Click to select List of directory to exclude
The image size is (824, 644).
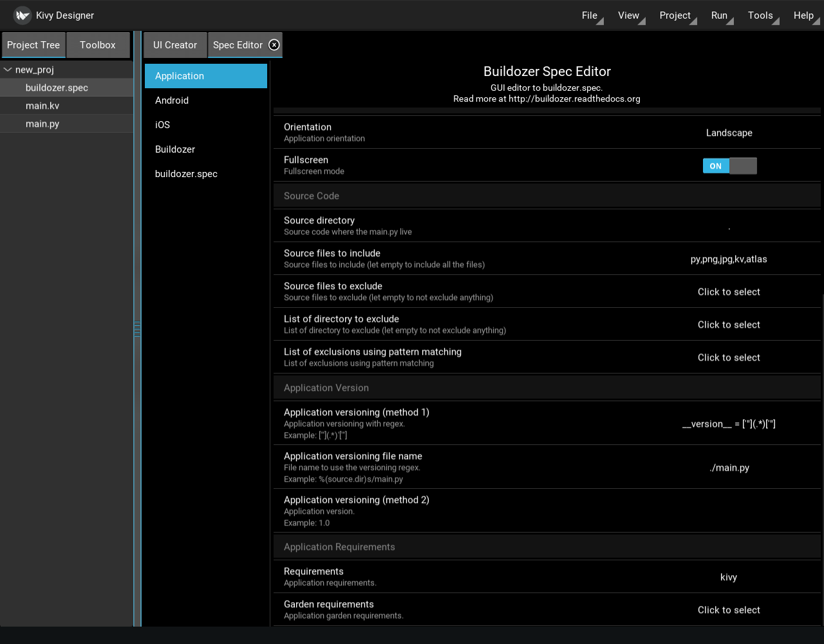pyautogui.click(x=729, y=325)
